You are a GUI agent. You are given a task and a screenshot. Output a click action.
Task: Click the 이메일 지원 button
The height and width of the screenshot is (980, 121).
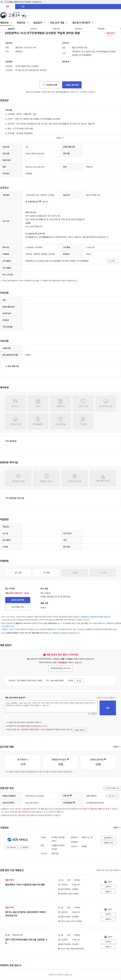click(18, 607)
